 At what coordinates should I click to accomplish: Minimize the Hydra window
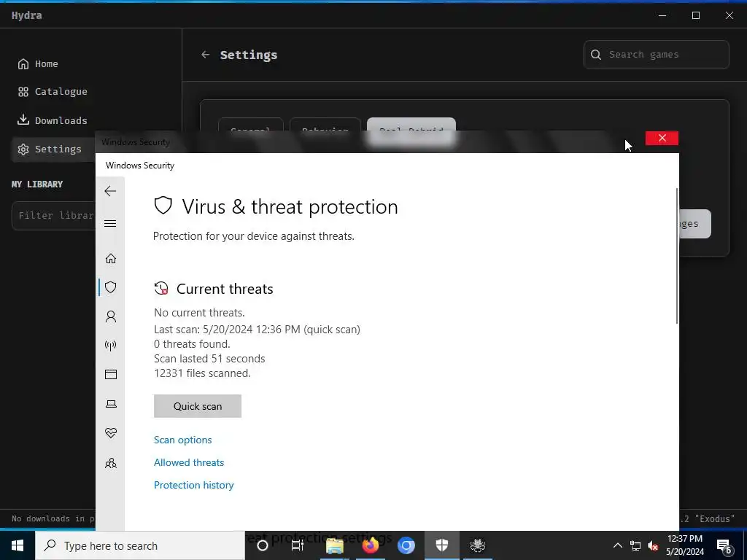(x=662, y=15)
